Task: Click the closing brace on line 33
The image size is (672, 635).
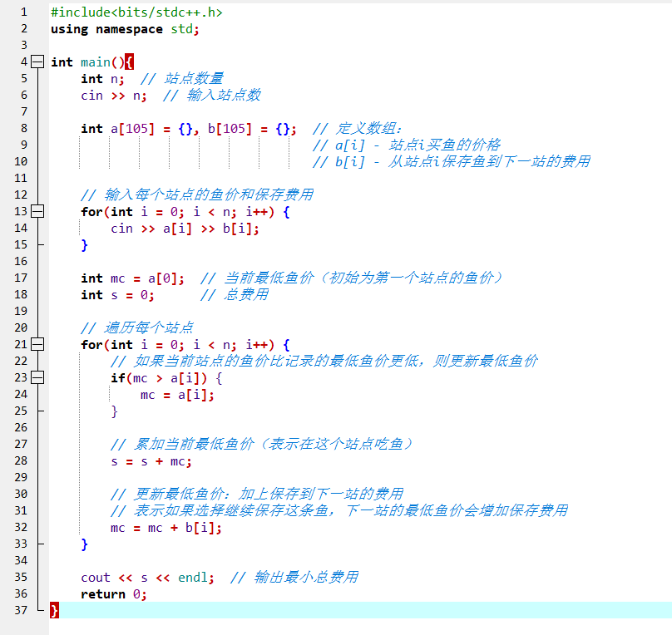Action: (85, 544)
